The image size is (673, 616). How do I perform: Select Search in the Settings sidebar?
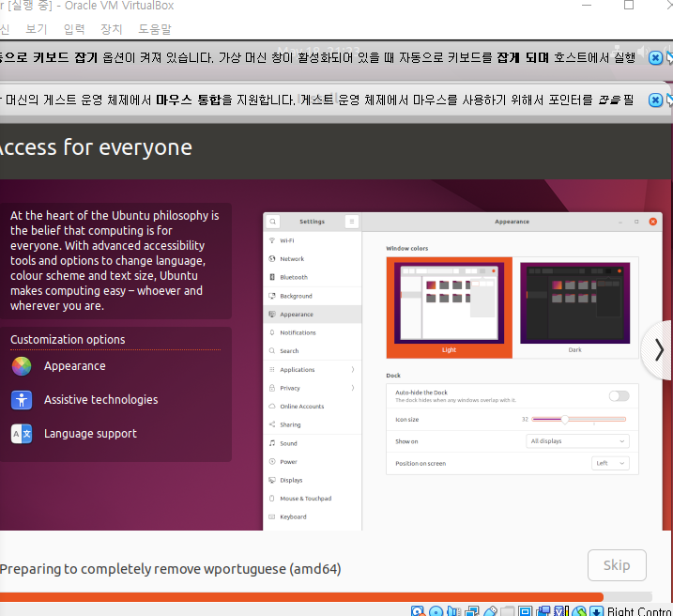click(312, 350)
